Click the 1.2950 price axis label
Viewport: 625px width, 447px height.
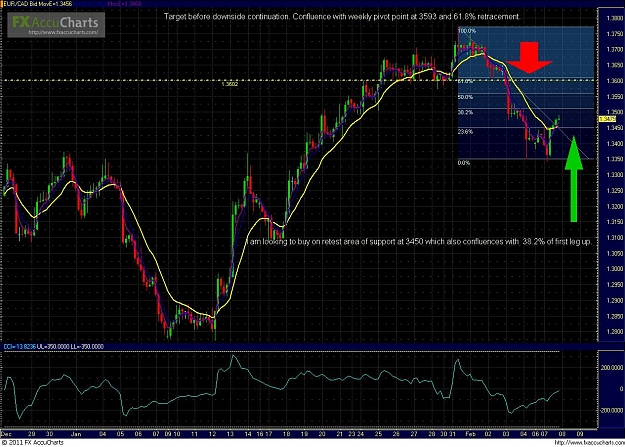click(x=614, y=285)
